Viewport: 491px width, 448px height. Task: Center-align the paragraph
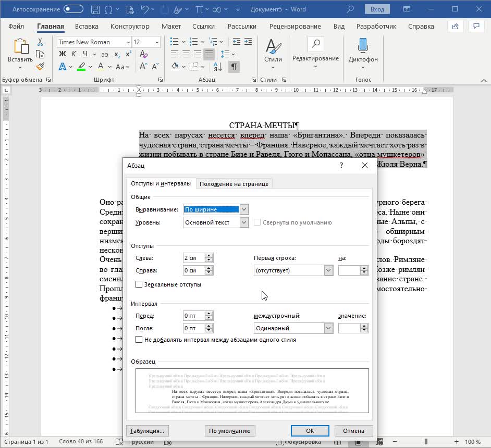click(186, 54)
